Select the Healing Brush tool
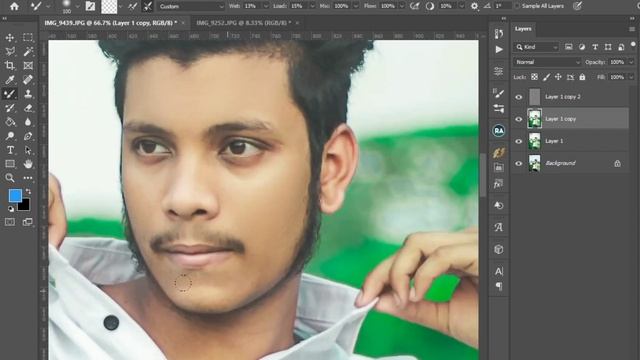 [x=28, y=80]
